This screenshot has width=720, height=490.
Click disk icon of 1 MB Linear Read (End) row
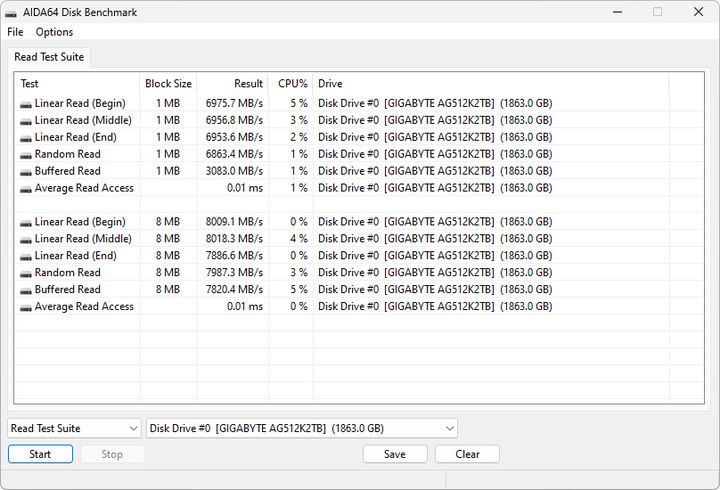(x=26, y=139)
